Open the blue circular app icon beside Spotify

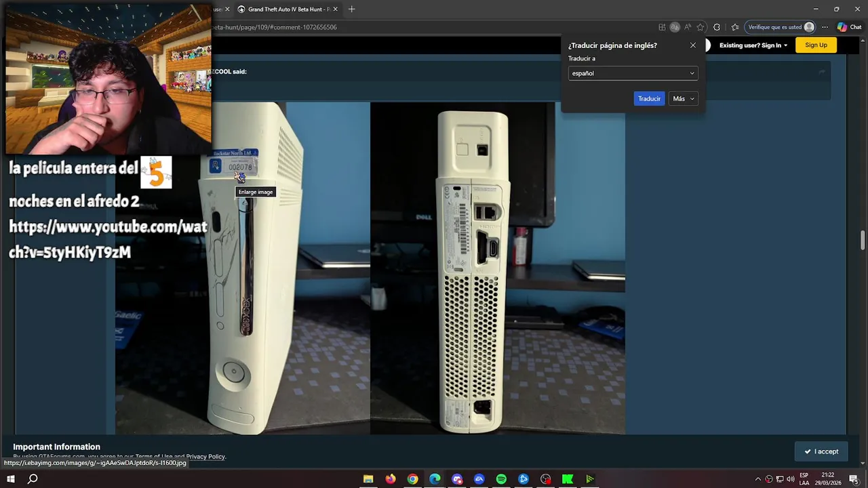pyautogui.click(x=524, y=479)
